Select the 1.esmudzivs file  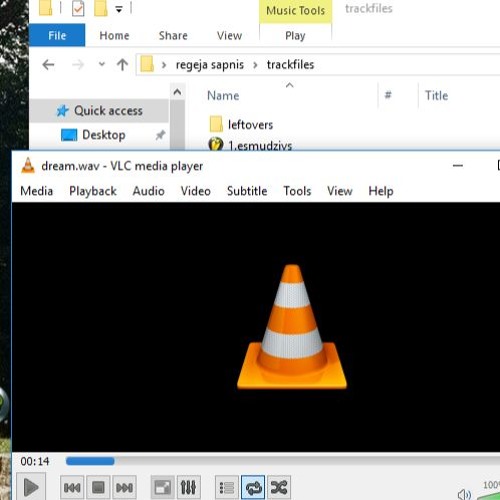coord(260,146)
